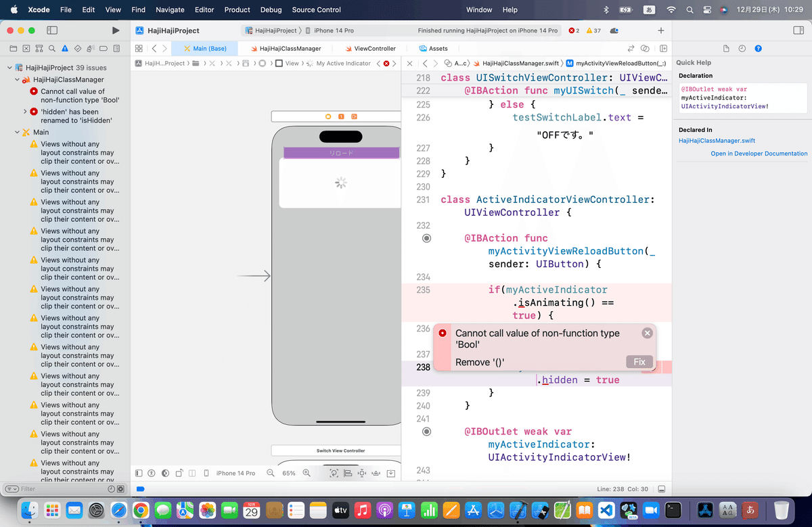
Task: Zoom out the storyboard canvas
Action: 271,473
